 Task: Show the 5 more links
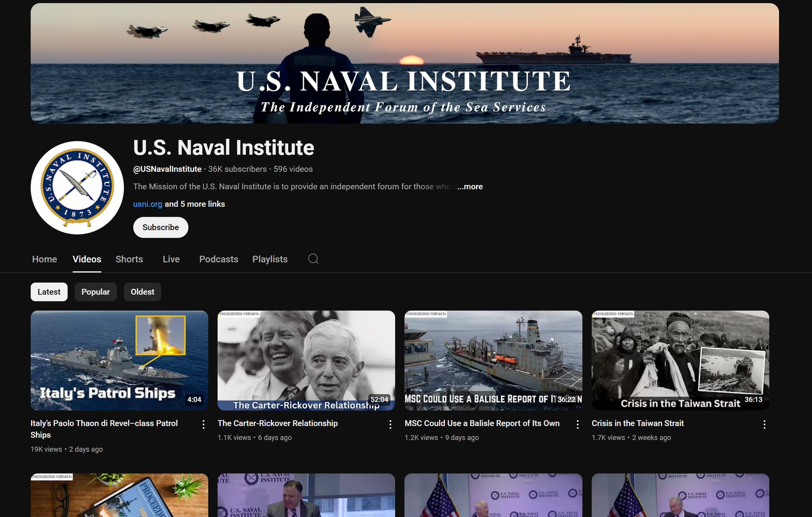point(195,204)
